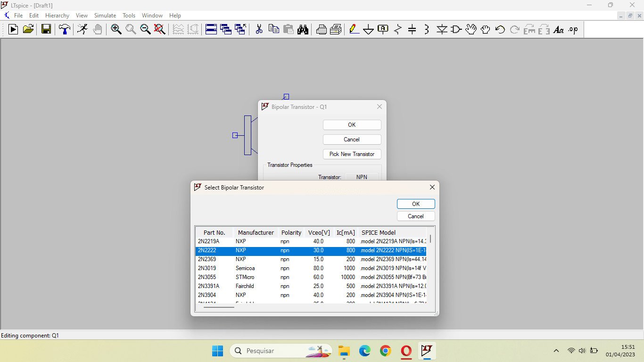Select the 2N3391A Fairchild row

tap(311, 286)
